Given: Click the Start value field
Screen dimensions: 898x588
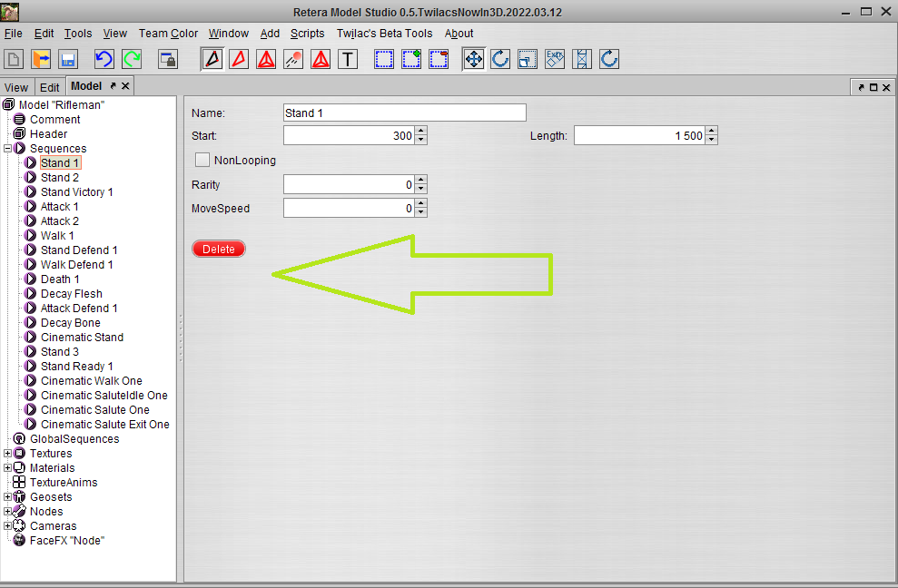Looking at the screenshot, I should point(349,136).
